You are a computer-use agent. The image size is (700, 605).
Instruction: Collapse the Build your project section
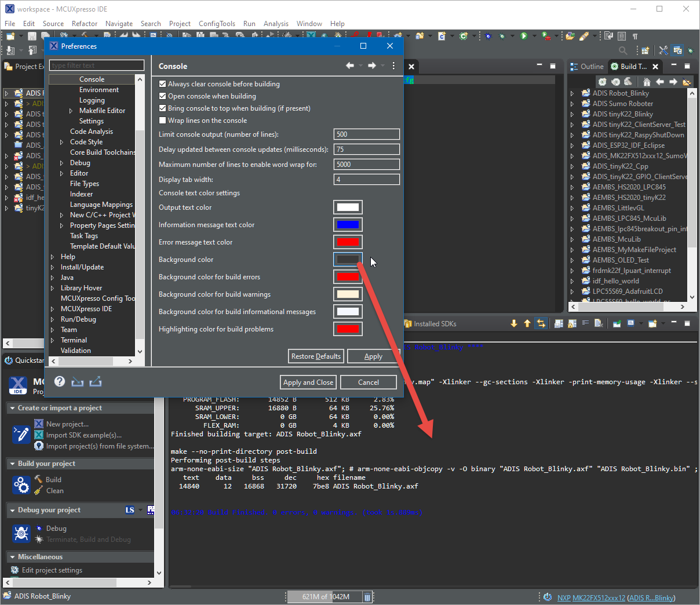click(12, 464)
